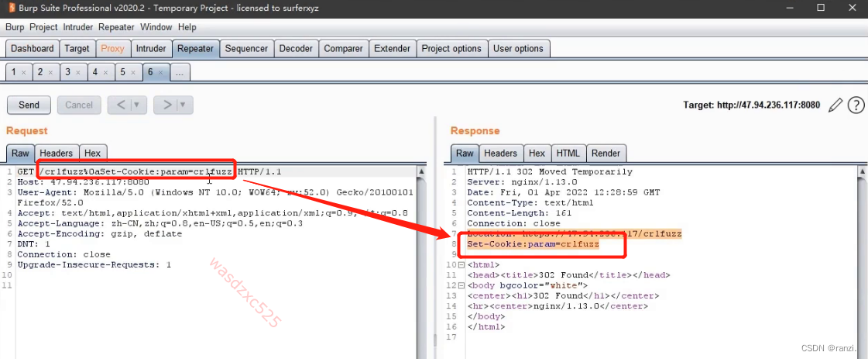Open the Burp menu
This screenshot has height=359, width=868.
(15, 27)
